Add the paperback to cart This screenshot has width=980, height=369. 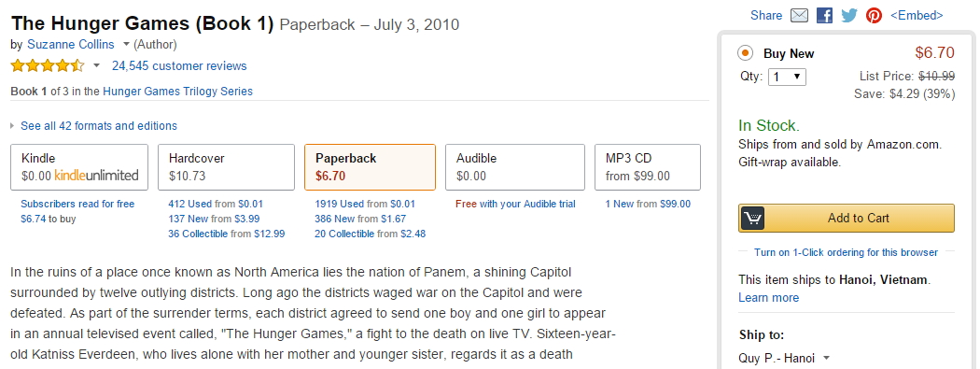click(x=847, y=219)
